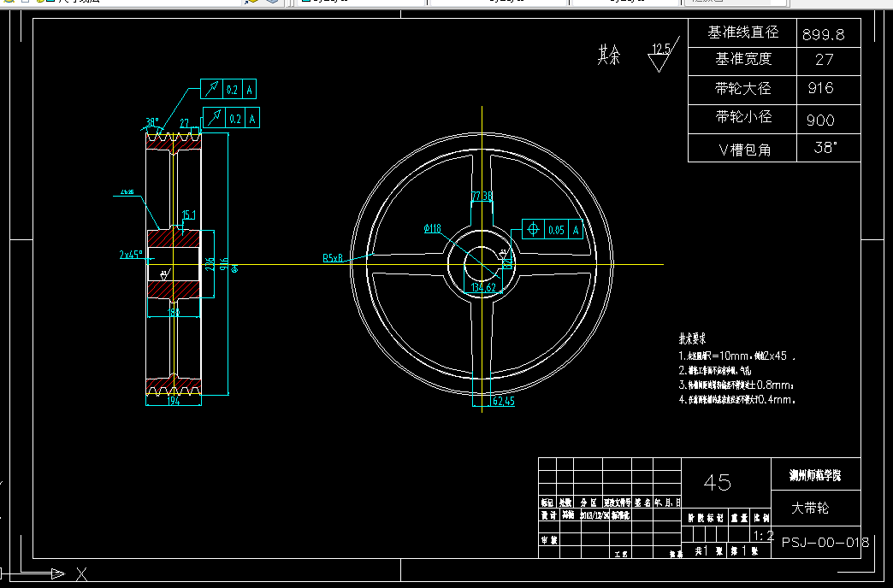Click the 899.8 value in the parameter table
Screen dimensions: 893x588
[x=824, y=35]
